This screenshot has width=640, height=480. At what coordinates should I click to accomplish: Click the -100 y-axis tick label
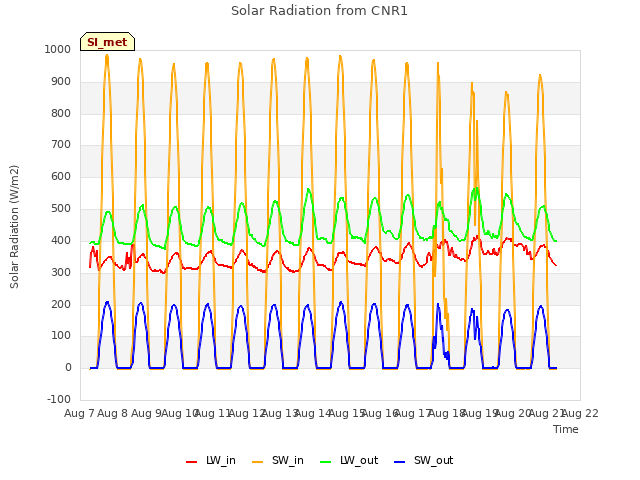click(59, 399)
